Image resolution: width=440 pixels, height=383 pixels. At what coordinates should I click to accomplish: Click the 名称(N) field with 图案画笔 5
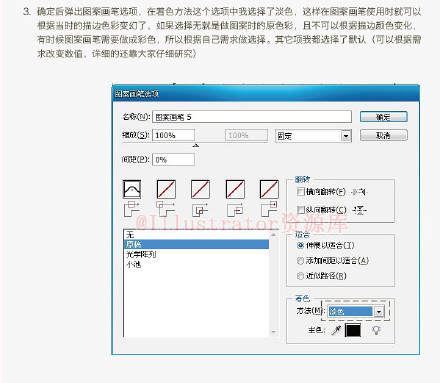[252, 117]
